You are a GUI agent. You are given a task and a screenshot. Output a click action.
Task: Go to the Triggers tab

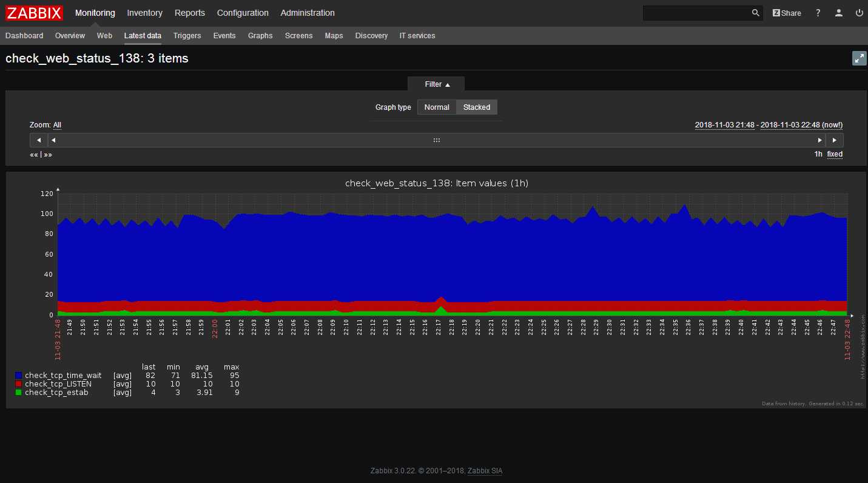pyautogui.click(x=187, y=36)
